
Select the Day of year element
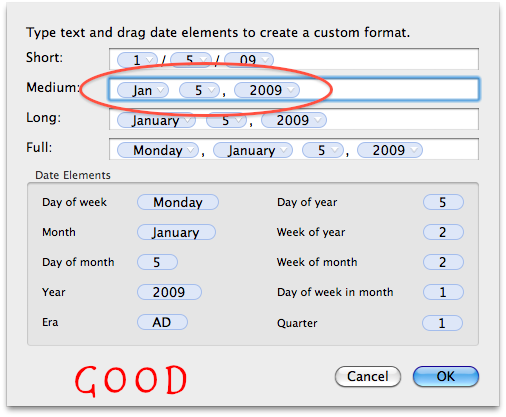[x=443, y=202]
